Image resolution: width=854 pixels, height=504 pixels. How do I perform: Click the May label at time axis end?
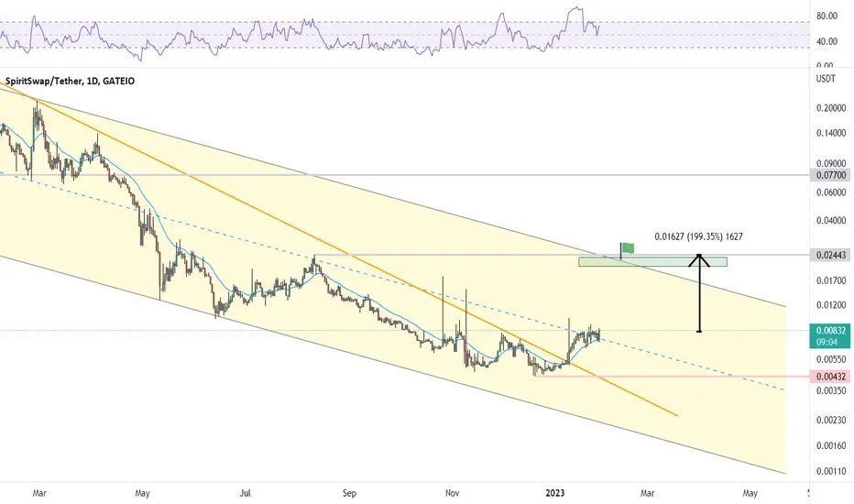click(x=750, y=493)
